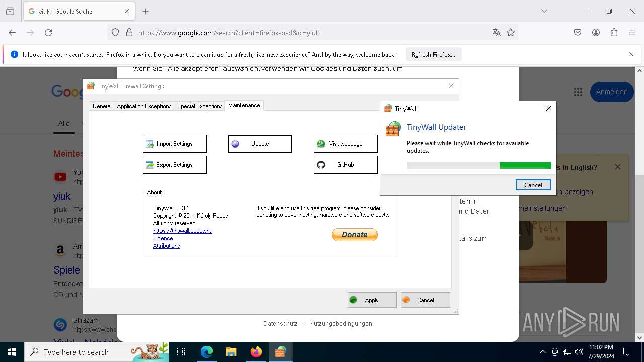
Task: Switch to Application Exceptions tab
Action: 144,106
